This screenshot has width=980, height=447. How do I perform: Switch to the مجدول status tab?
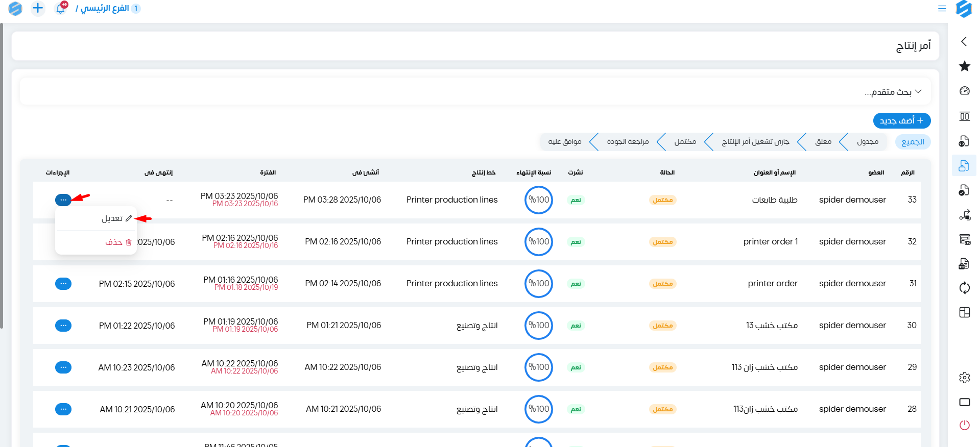pyautogui.click(x=867, y=142)
